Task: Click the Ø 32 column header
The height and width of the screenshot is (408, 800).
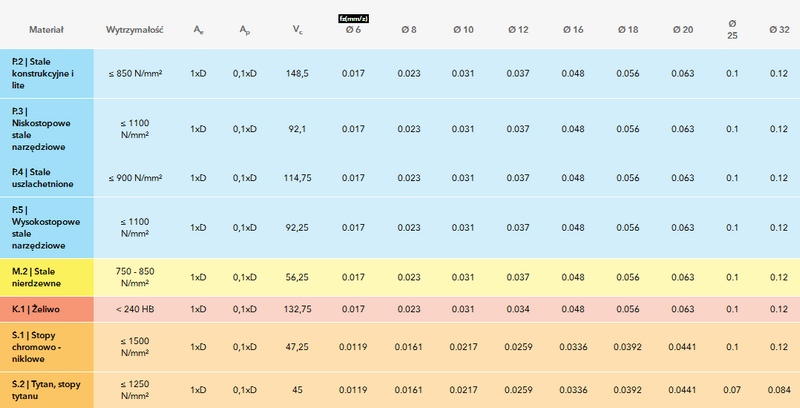Action: click(777, 30)
